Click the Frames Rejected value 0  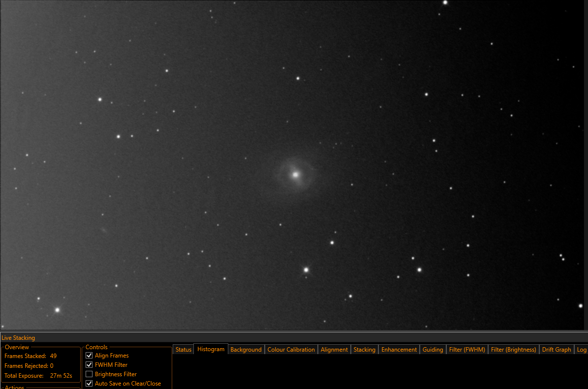click(x=52, y=366)
